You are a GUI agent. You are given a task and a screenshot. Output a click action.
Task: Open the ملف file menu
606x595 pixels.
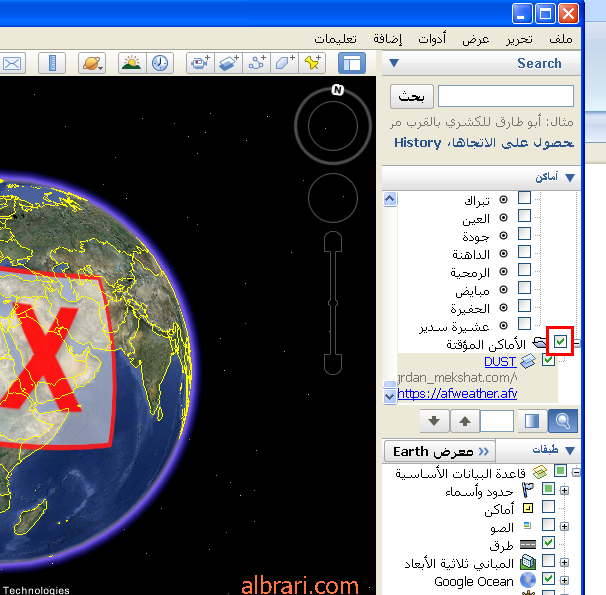pyautogui.click(x=561, y=39)
